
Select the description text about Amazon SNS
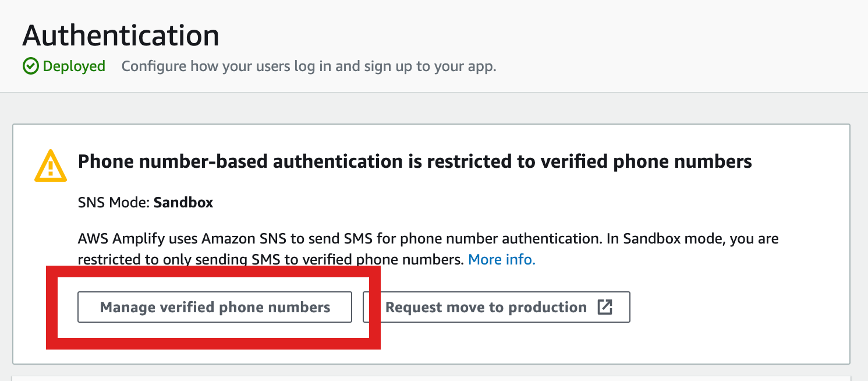click(x=428, y=238)
